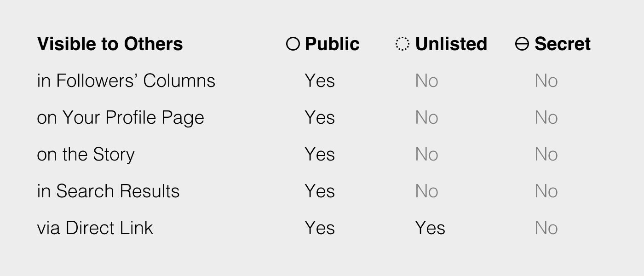Click the 'in Followers' Columns' row label
This screenshot has width=644, height=276.
click(126, 81)
